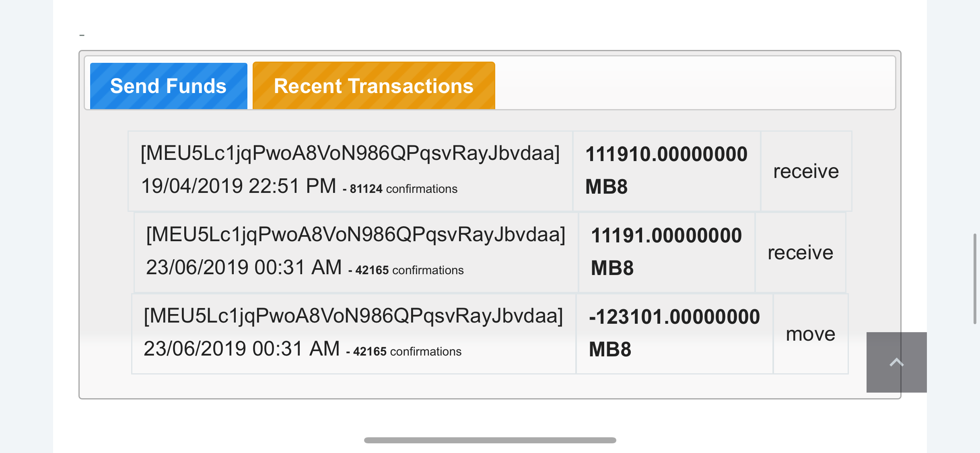Open the Send Funds tab

coord(169,86)
